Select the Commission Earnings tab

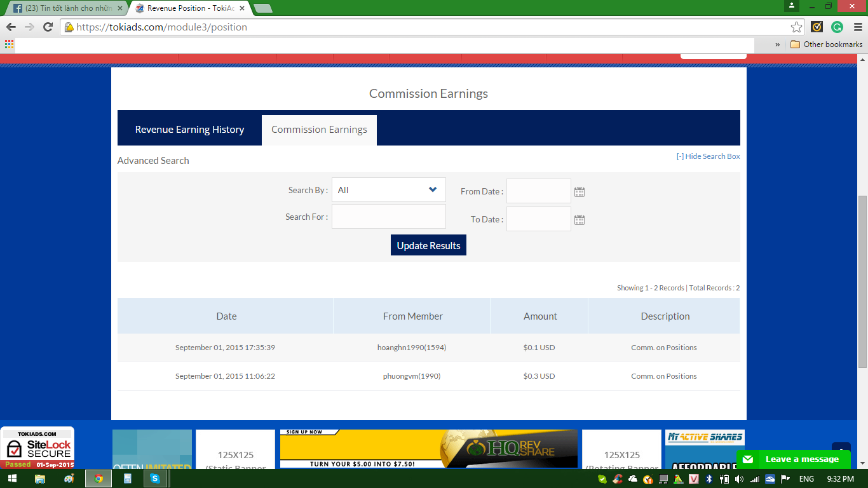point(319,130)
